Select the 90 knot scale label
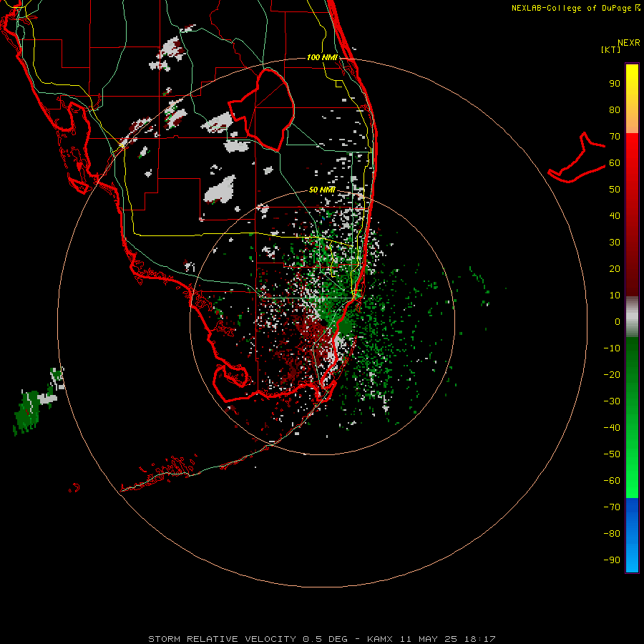 pyautogui.click(x=615, y=84)
